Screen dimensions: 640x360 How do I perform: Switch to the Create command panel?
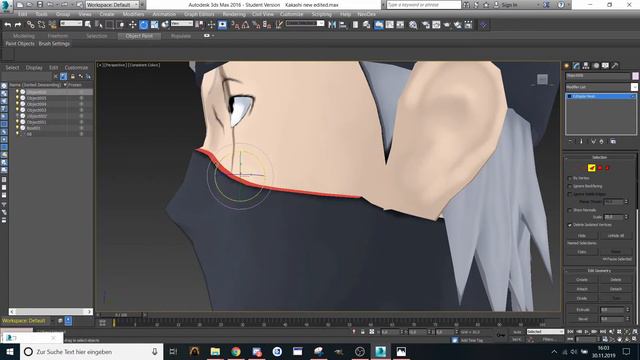pos(567,66)
